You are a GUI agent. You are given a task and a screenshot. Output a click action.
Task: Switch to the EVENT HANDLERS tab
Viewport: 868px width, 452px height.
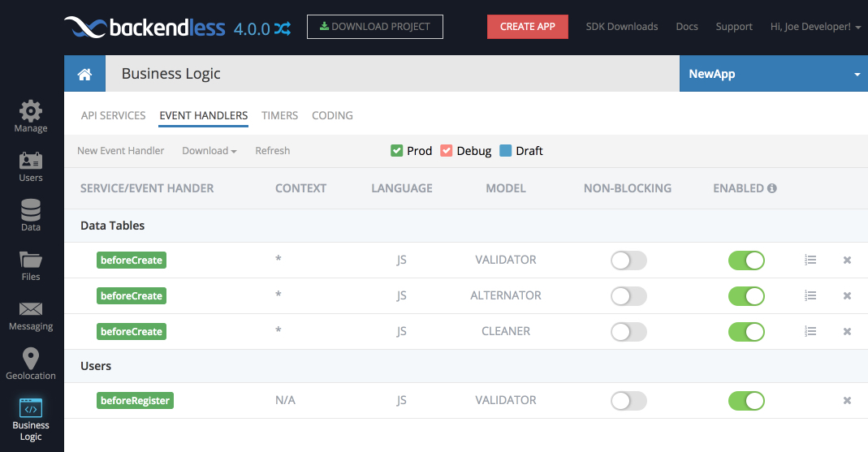pos(203,115)
